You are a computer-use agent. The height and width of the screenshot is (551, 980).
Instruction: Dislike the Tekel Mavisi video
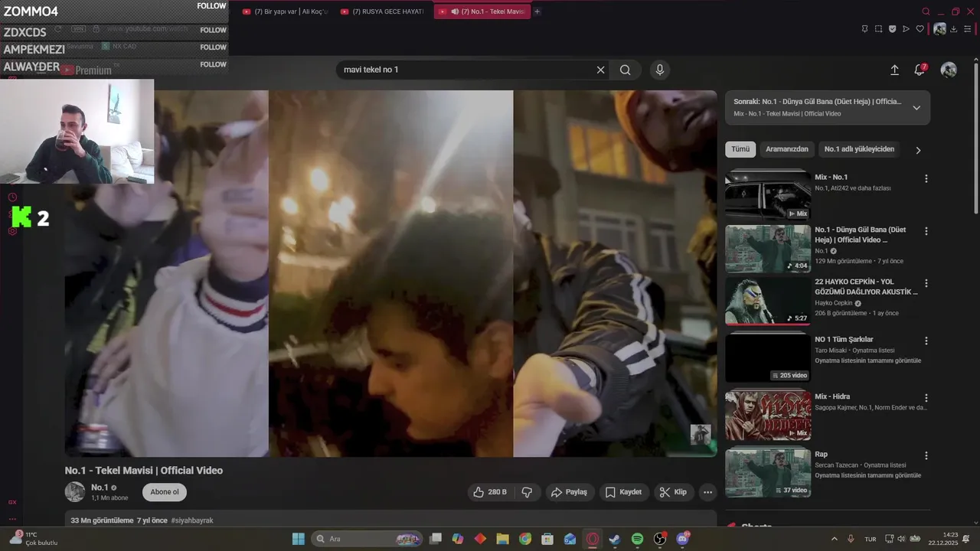pyautogui.click(x=527, y=492)
